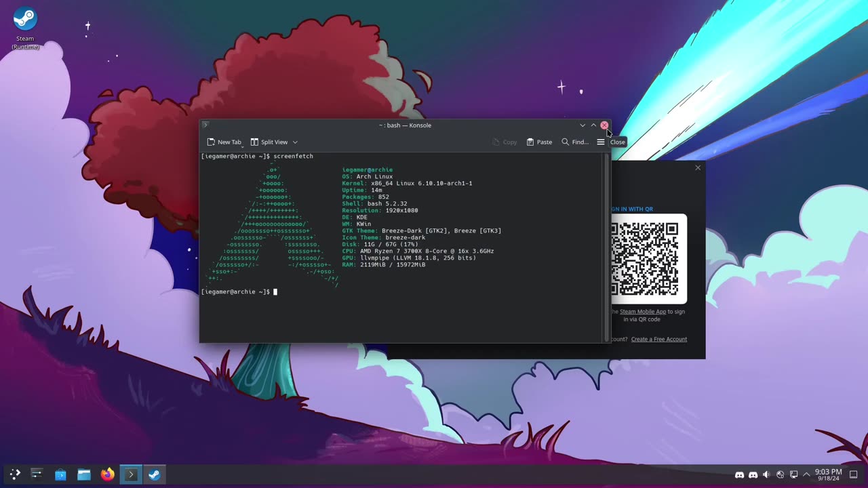Expand the Split View dropdown arrow
This screenshot has width=868, height=488.
(x=295, y=142)
